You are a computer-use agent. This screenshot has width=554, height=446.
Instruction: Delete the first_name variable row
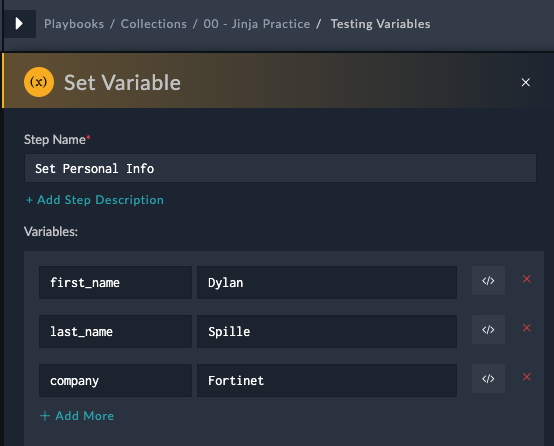(x=526, y=279)
